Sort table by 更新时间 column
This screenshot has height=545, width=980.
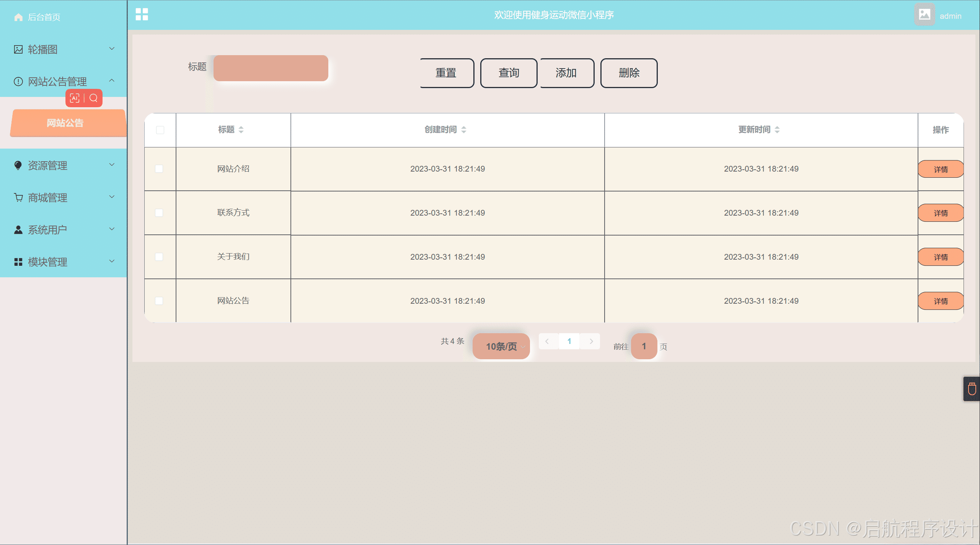coord(777,130)
